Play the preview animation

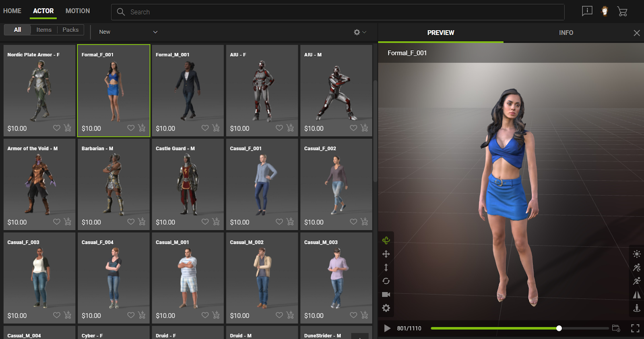(387, 328)
